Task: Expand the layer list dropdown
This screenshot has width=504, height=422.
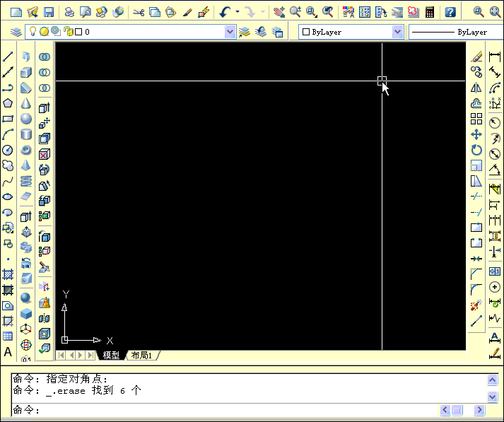Action: pyautogui.click(x=230, y=32)
